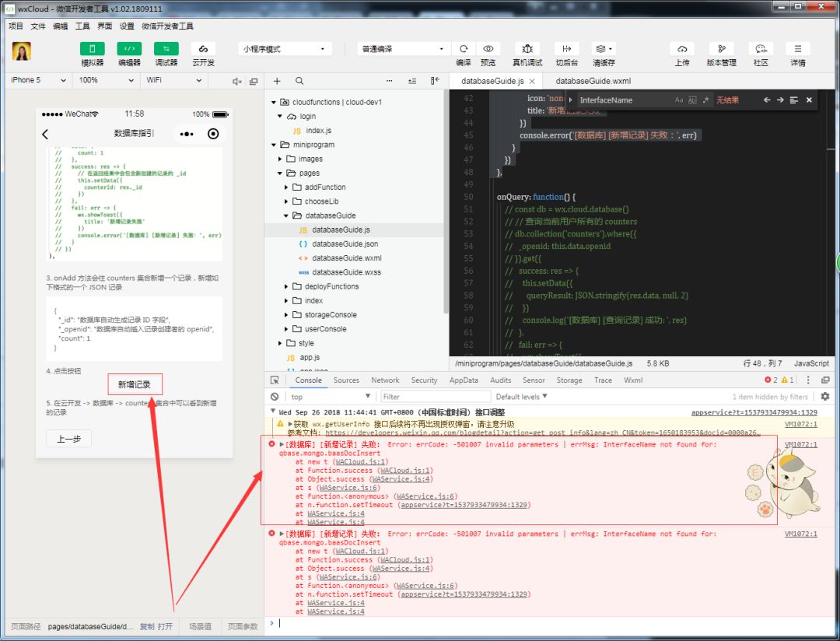Click the inspect element picker icon
Viewport: 840px width, 641px height.
275,380
